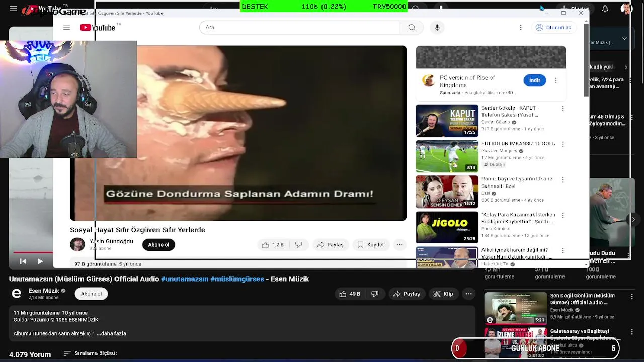
Task: Open options for Serdar Gökalp KAPUT video
Action: coord(563,109)
